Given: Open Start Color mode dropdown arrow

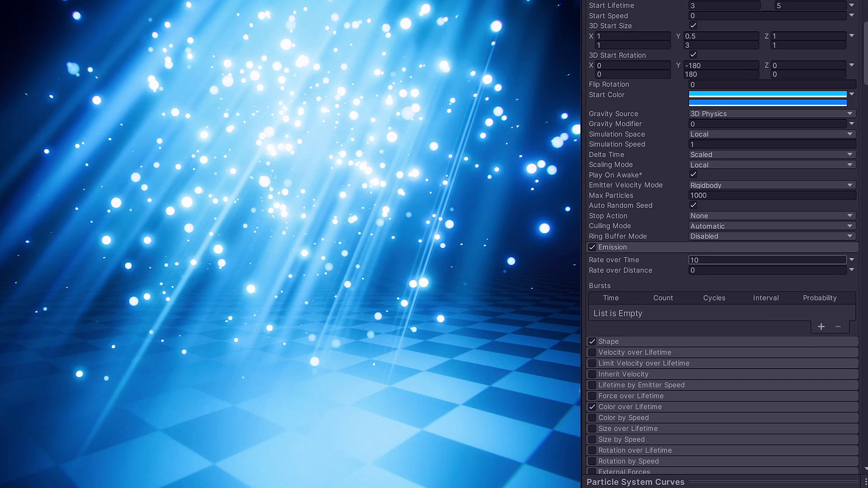Looking at the screenshot, I should tap(852, 94).
